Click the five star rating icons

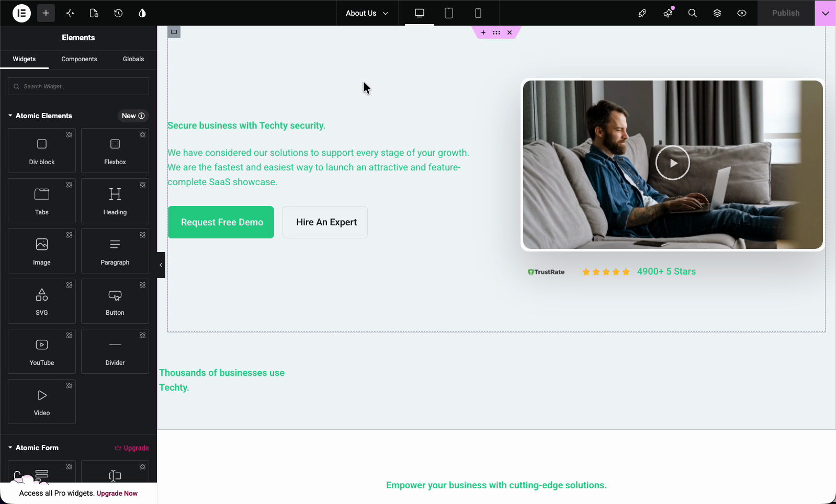pyautogui.click(x=606, y=272)
